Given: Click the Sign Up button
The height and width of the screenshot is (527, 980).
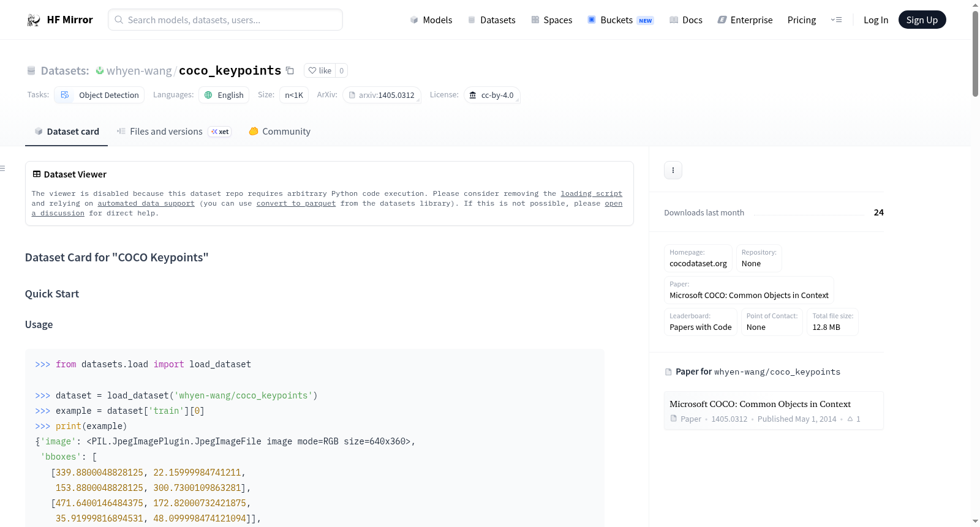Looking at the screenshot, I should (922, 20).
